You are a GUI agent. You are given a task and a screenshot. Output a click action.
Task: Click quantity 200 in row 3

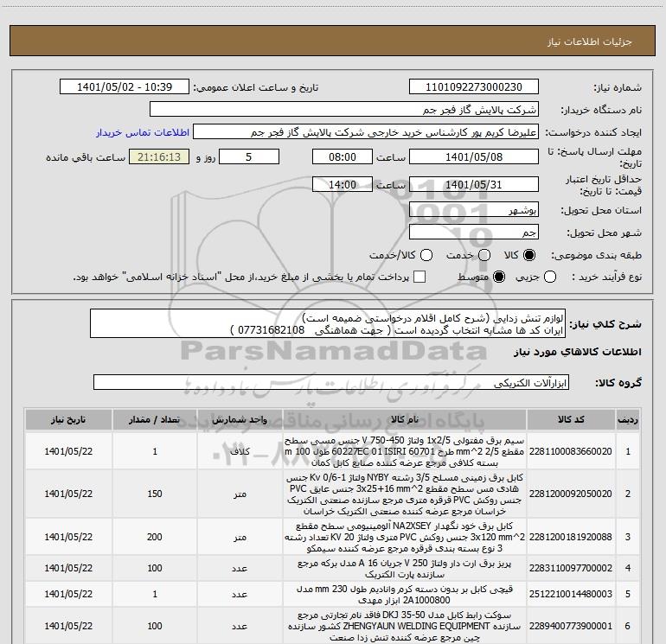pyautogui.click(x=155, y=537)
